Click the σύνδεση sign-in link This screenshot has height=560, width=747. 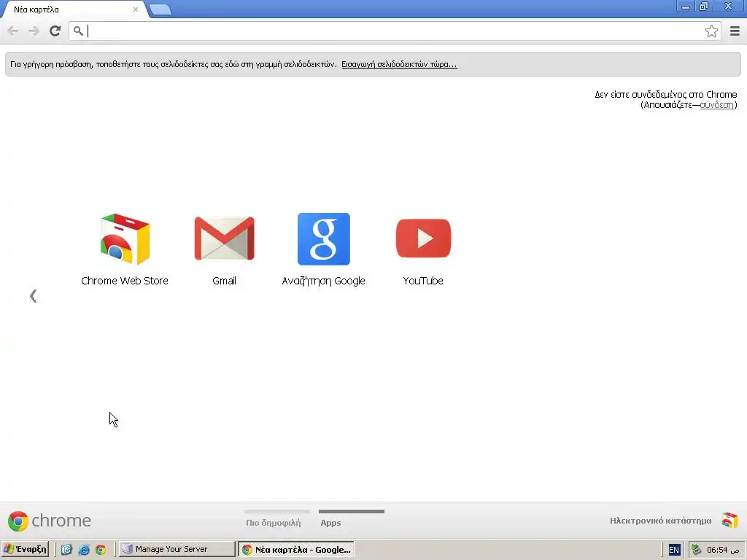point(716,105)
